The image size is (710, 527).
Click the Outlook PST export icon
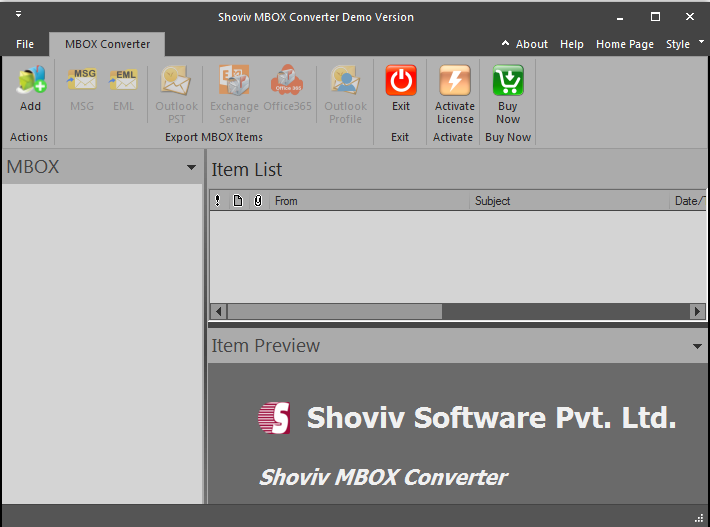click(176, 82)
